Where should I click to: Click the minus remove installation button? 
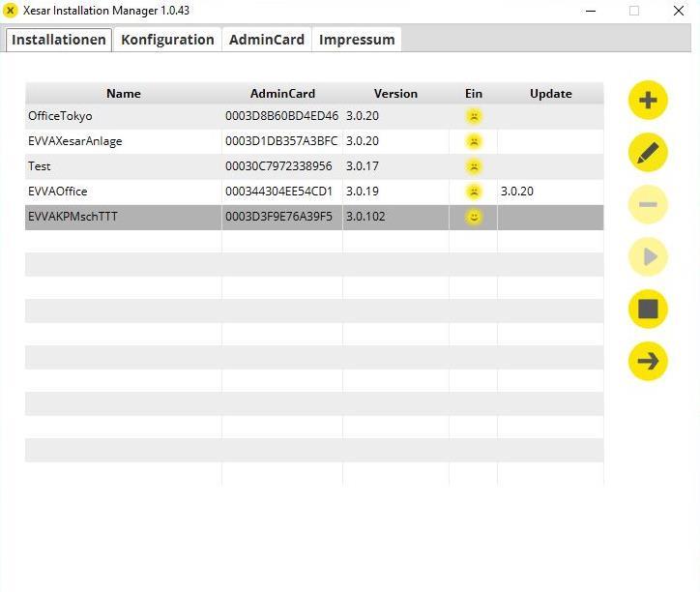(x=648, y=205)
